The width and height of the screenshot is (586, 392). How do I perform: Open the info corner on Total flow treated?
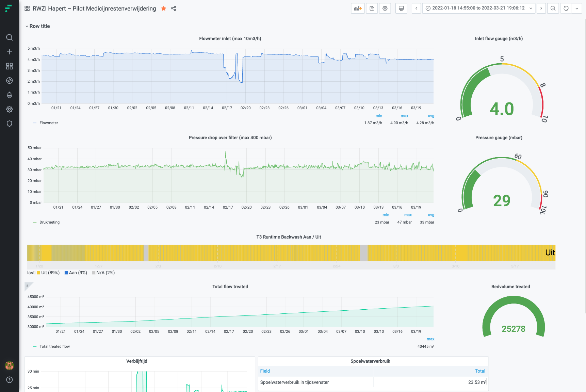coord(28,285)
